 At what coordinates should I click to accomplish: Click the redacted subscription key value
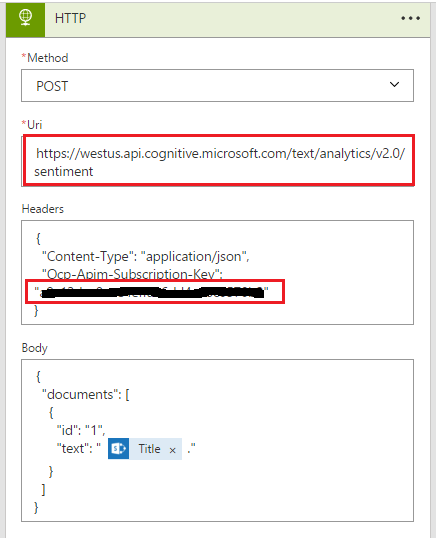[x=151, y=293]
